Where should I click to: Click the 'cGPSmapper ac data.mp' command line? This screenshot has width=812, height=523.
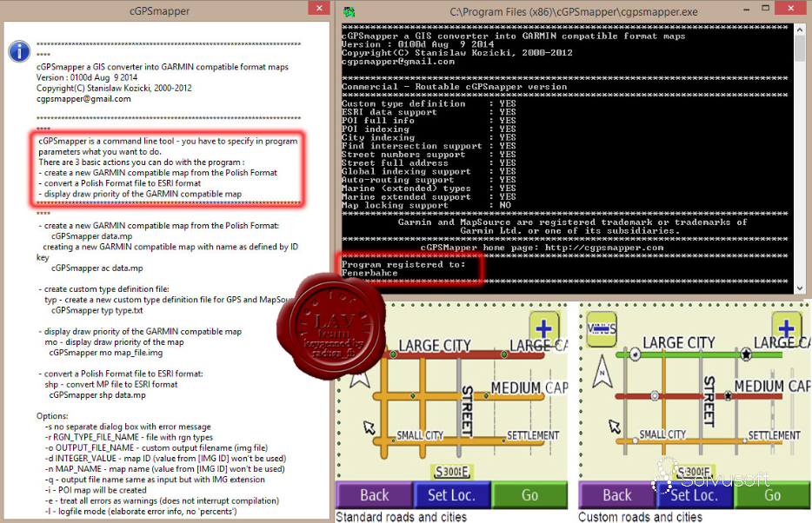pos(97,268)
